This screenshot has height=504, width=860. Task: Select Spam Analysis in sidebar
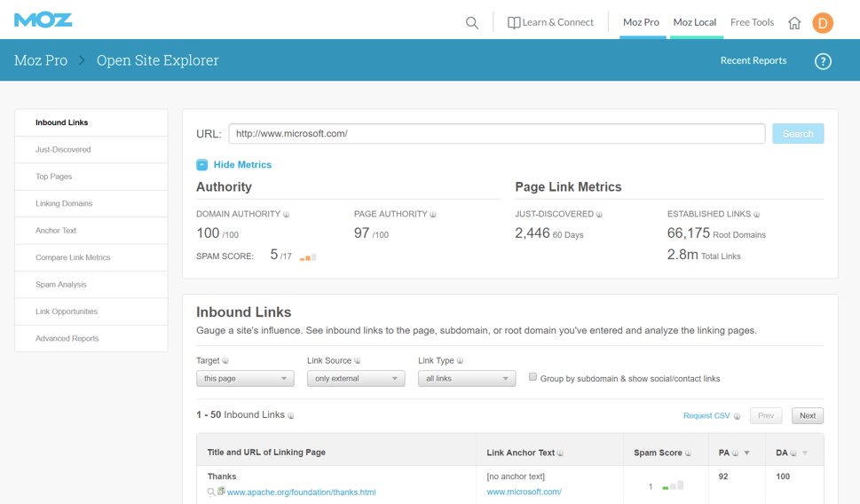[91, 285]
